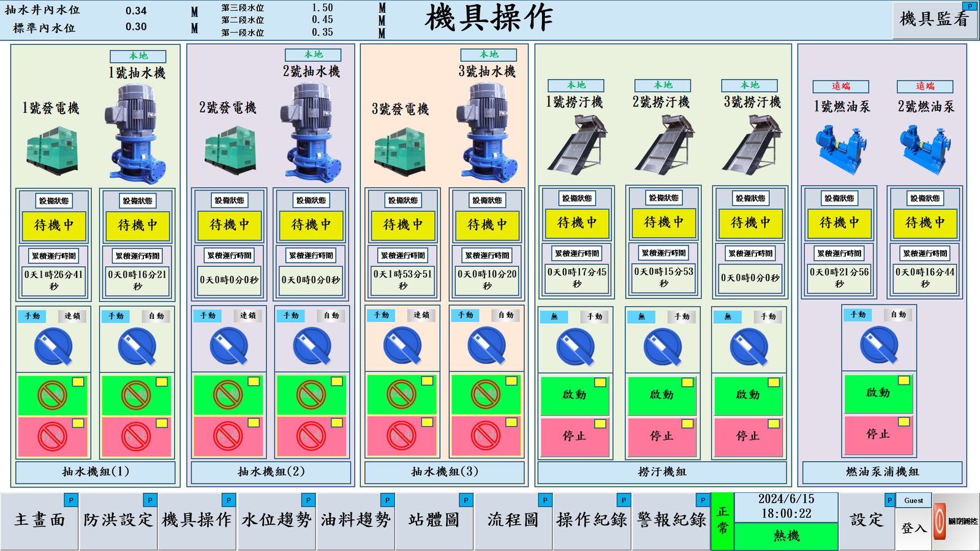Turn the 1號發電機 mode selector knob
Screen dimensions: 980x551
pyautogui.click(x=53, y=346)
